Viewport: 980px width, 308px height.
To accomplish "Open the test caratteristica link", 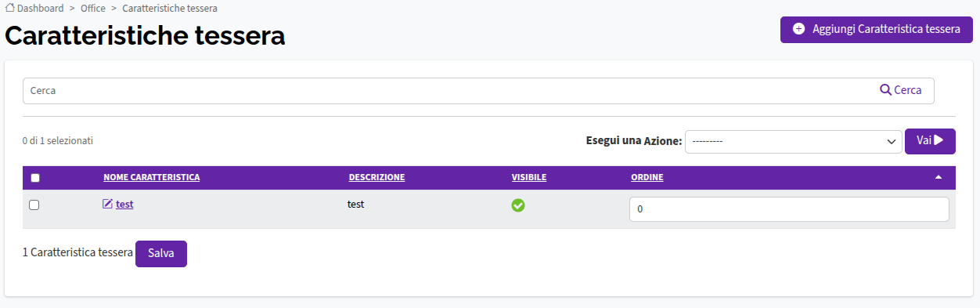I will coord(124,205).
